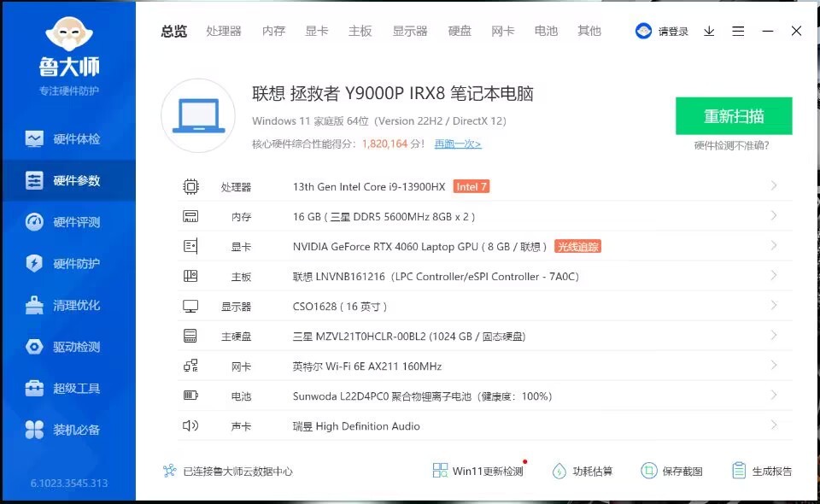This screenshot has width=820, height=504.
Task: Expand the Sunwoda battery row chevron
Action: point(774,395)
